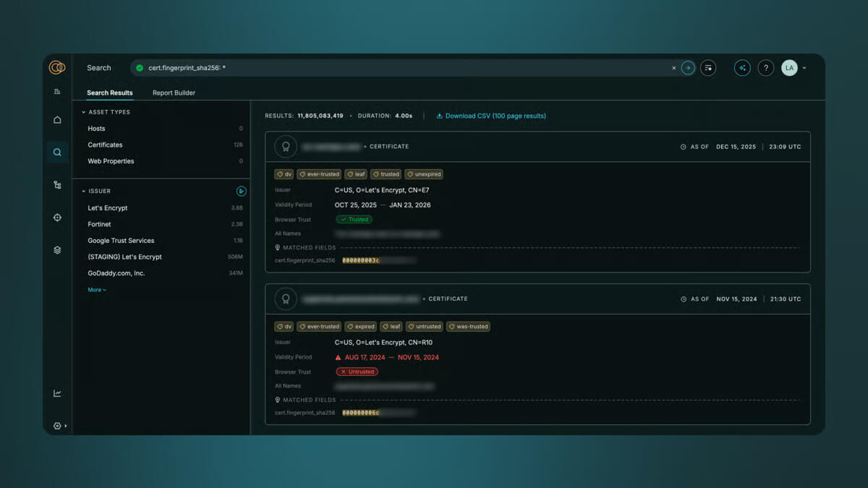Viewport: 868px width, 488px height.
Task: Click the Censys logo at top left
Action: coord(58,67)
